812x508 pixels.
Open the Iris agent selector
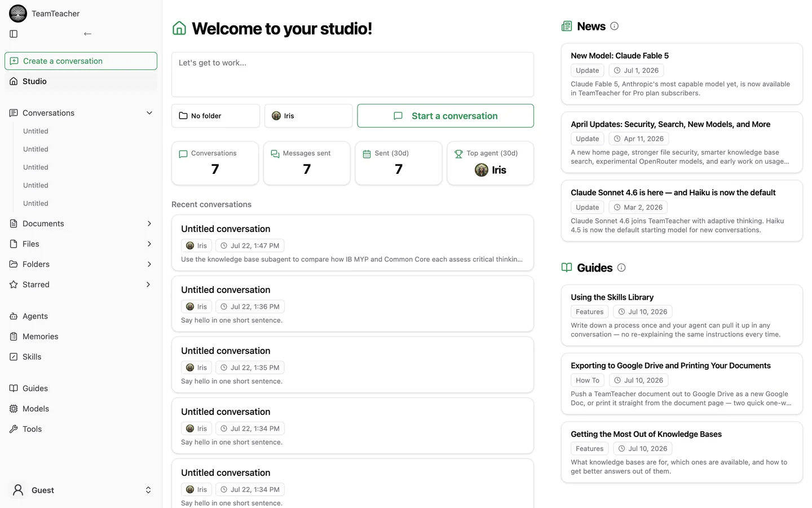[x=308, y=116]
